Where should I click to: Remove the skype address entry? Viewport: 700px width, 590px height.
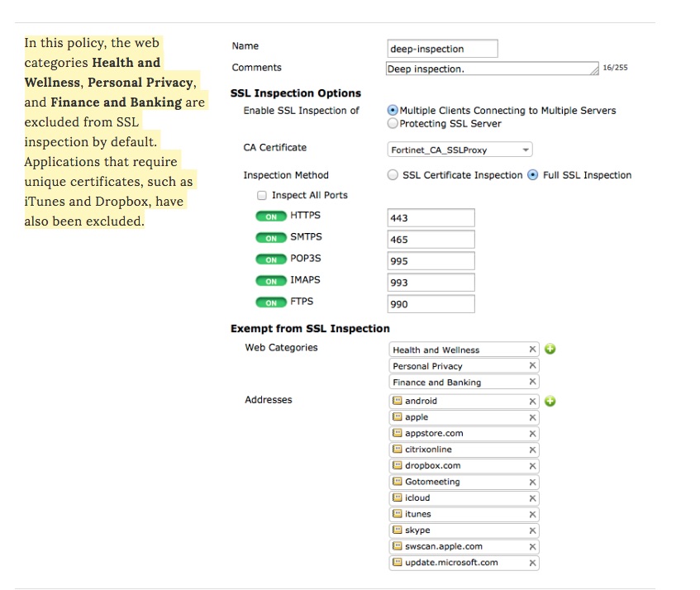(x=533, y=531)
